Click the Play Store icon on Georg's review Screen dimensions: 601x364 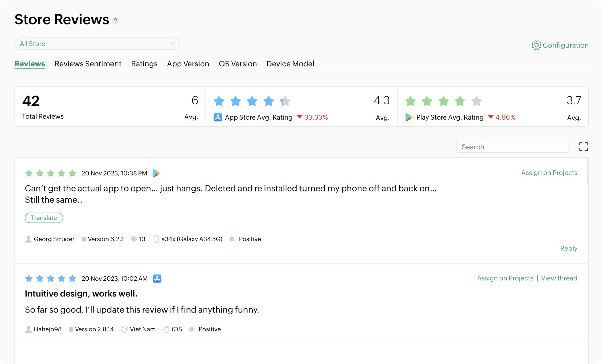click(156, 173)
